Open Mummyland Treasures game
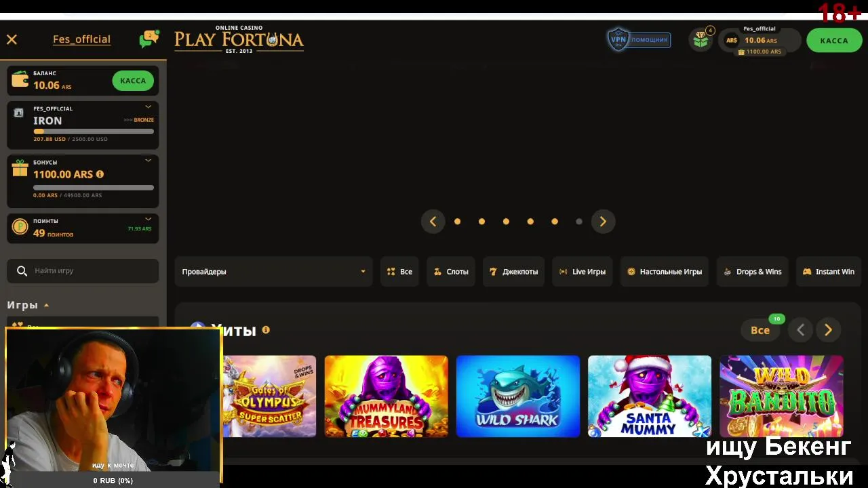Viewport: 868px width, 488px height. click(x=386, y=396)
